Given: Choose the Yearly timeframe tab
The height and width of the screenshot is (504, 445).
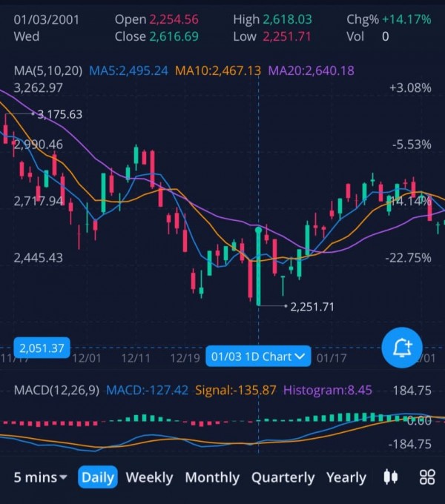Looking at the screenshot, I should coord(346,477).
